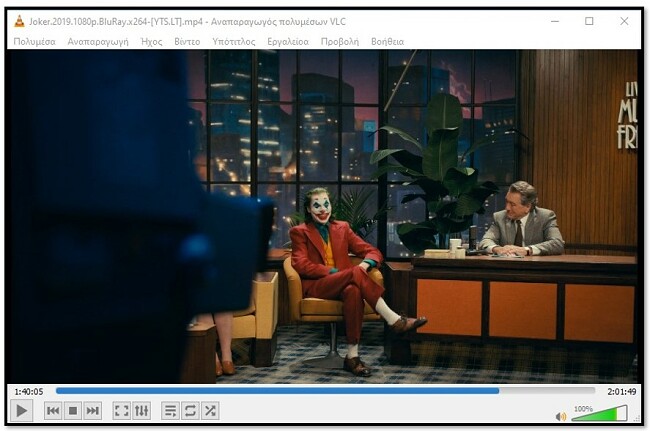Open the Προβολή menu
The width and height of the screenshot is (650, 431).
(340, 42)
